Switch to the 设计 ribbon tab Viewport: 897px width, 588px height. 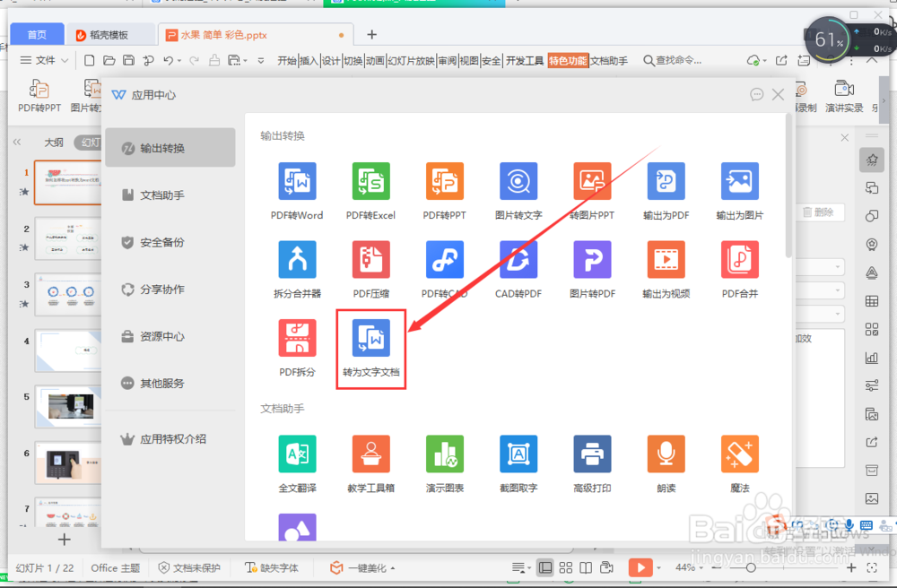(x=331, y=61)
